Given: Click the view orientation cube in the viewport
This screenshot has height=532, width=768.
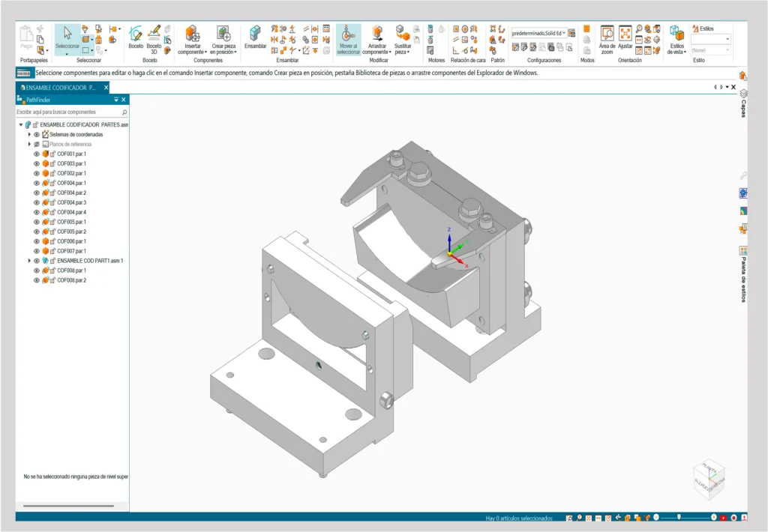Looking at the screenshot, I should (x=708, y=477).
